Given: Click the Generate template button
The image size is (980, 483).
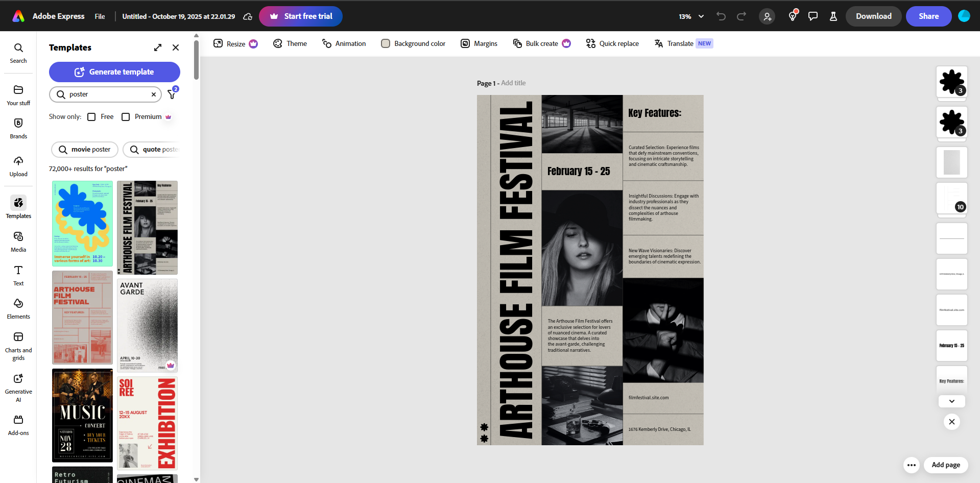Looking at the screenshot, I should pos(114,71).
